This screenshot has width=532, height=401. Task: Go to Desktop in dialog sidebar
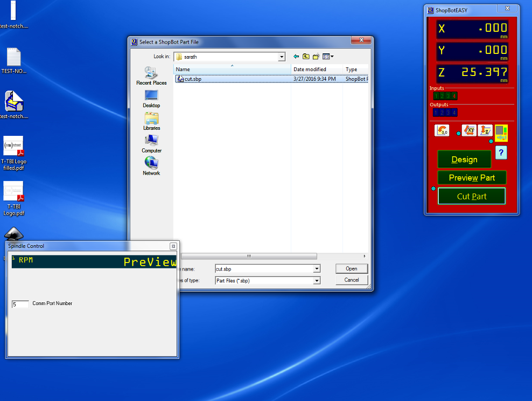tap(151, 99)
